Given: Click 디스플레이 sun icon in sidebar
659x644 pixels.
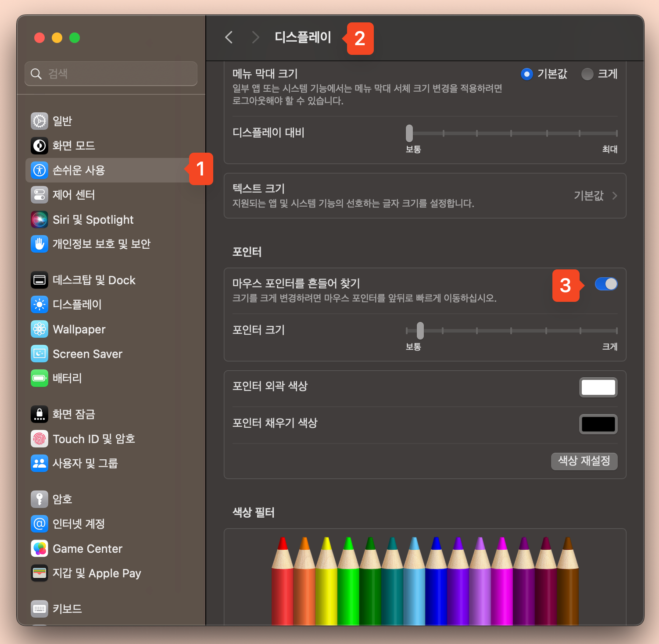Looking at the screenshot, I should (39, 304).
